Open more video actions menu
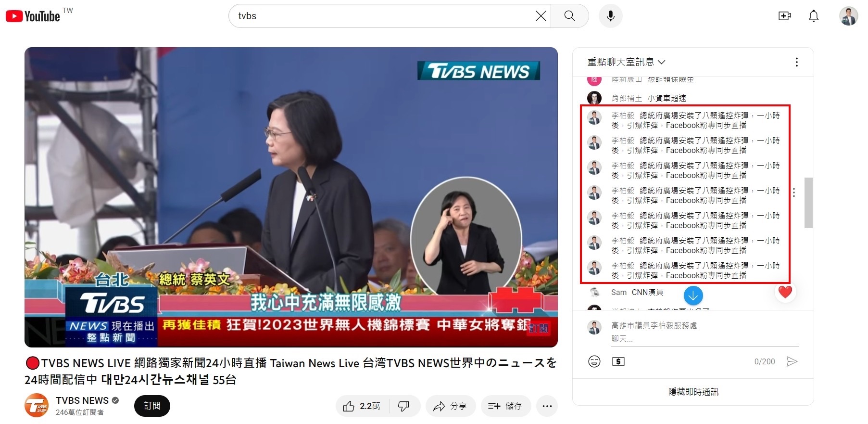Viewport: 868px width, 424px height. [547, 406]
